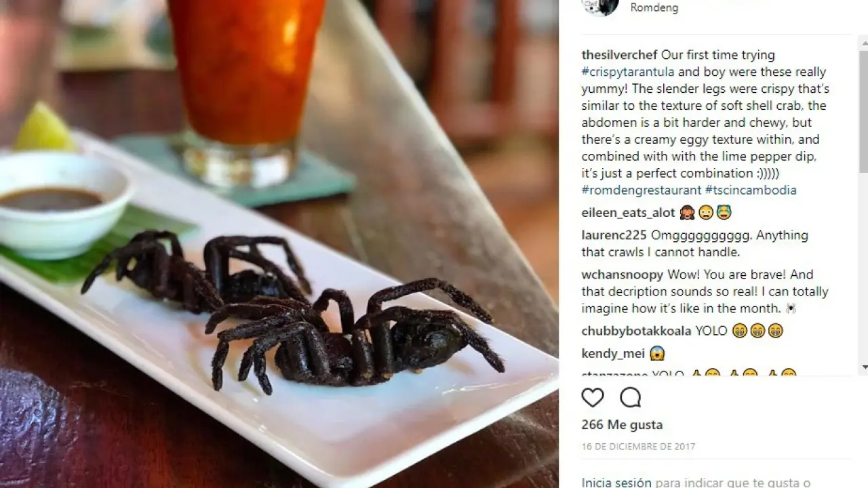Visit the wchansnoopy commenter profile
Screen dimensions: 868x488
[x=623, y=275]
